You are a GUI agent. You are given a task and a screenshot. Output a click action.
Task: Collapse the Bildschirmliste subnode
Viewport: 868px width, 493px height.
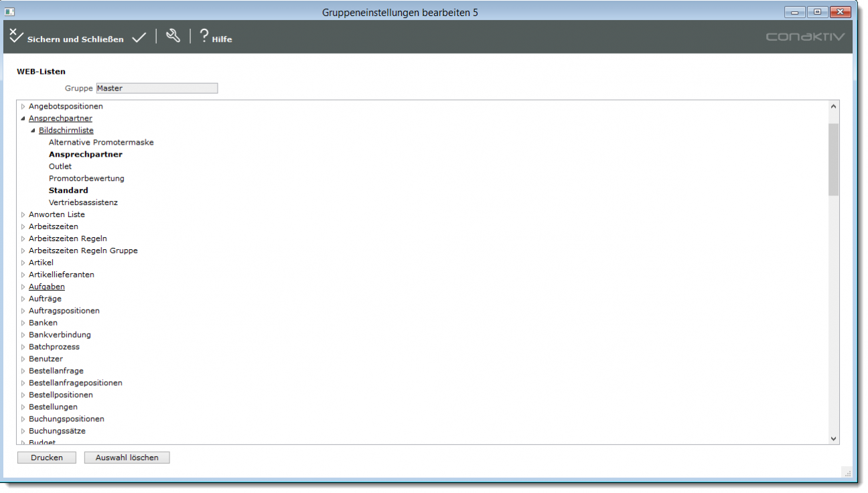33,131
